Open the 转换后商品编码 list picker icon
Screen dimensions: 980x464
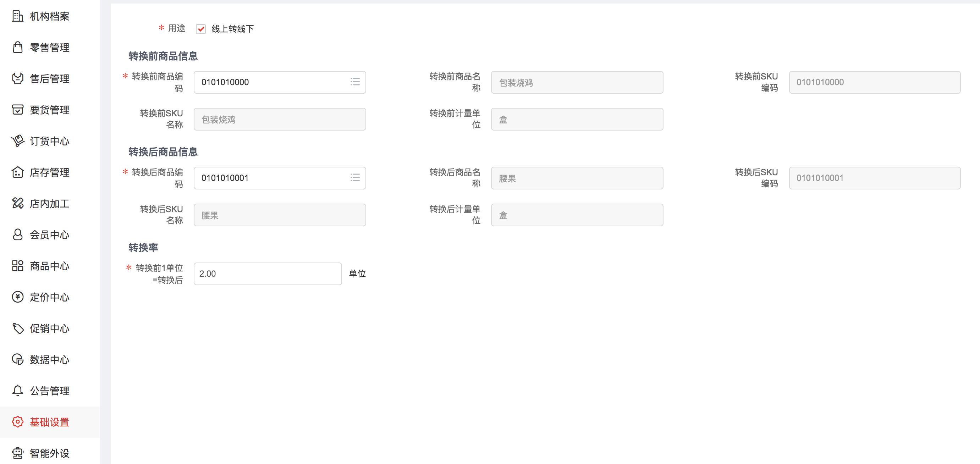point(355,178)
